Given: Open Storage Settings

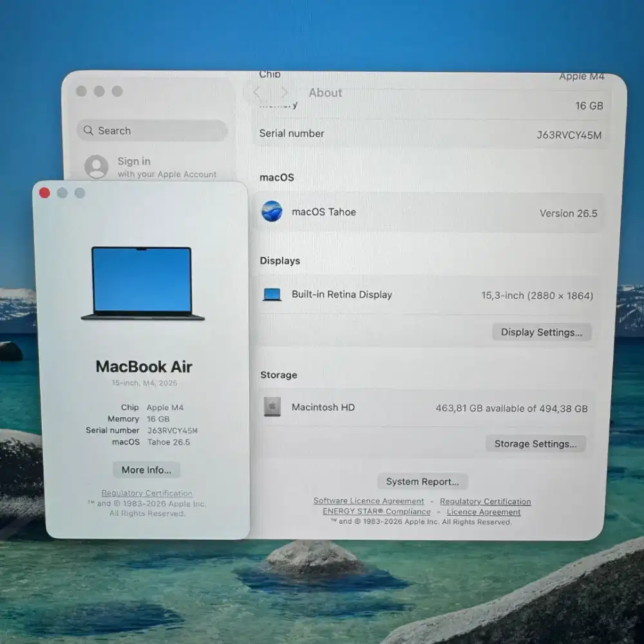Looking at the screenshot, I should coord(536,444).
